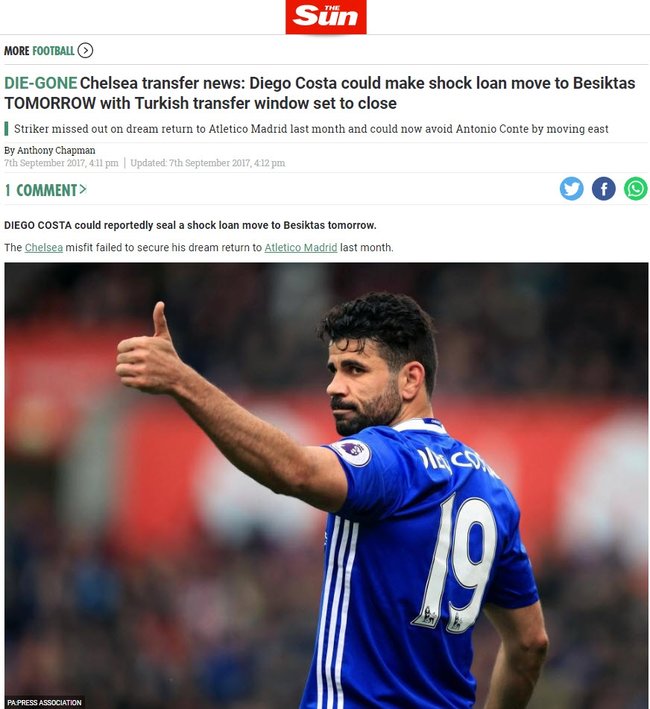Click the striker sub-headline text

pyautogui.click(x=311, y=129)
